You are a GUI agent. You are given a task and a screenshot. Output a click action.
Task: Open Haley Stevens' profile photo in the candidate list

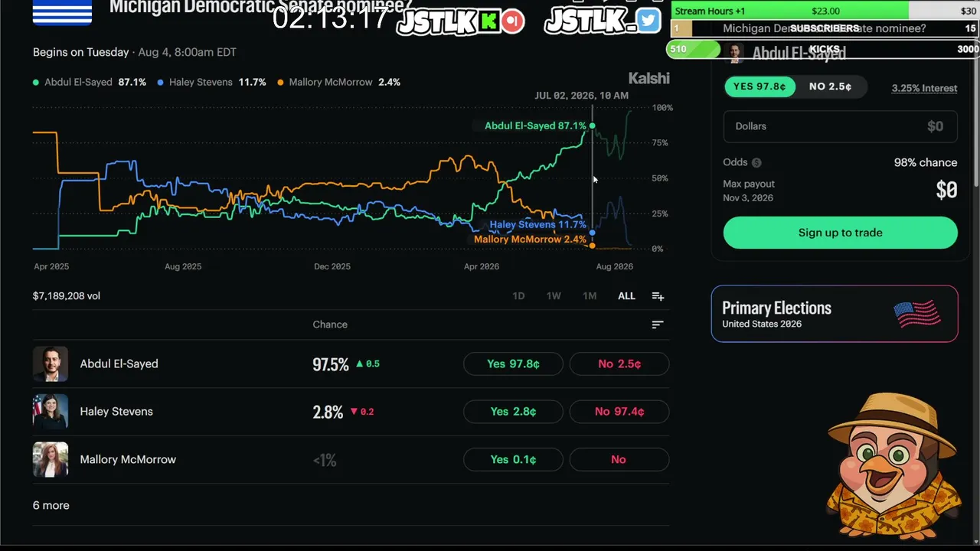pyautogui.click(x=51, y=411)
